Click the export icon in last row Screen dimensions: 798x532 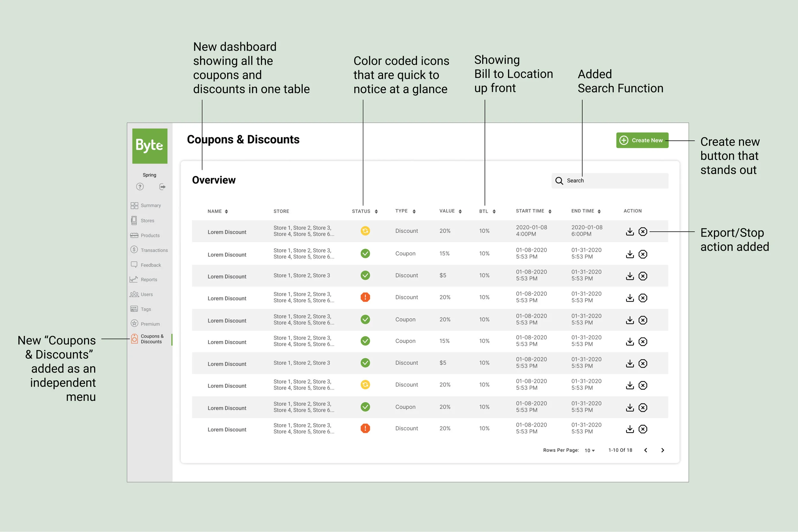[630, 429]
